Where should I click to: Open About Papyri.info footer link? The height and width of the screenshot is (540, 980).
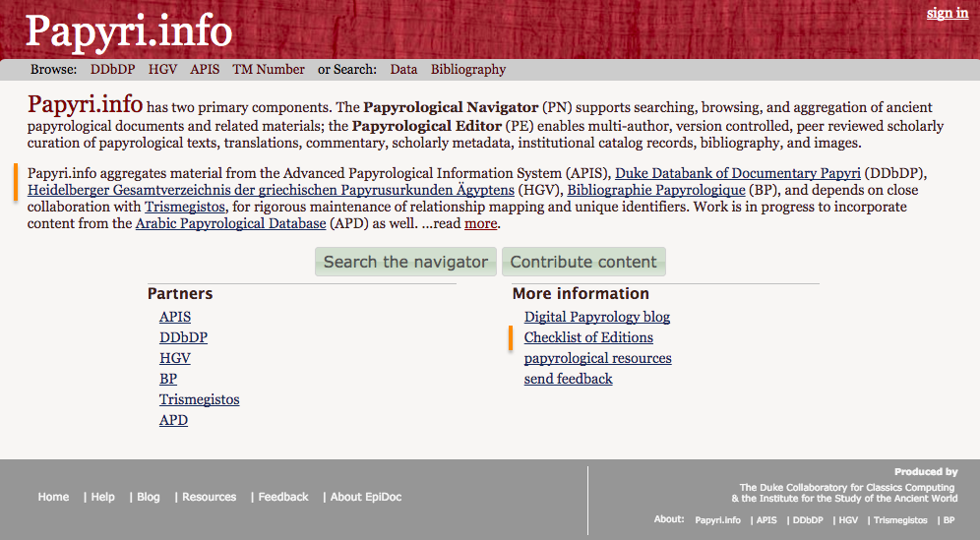(717, 520)
